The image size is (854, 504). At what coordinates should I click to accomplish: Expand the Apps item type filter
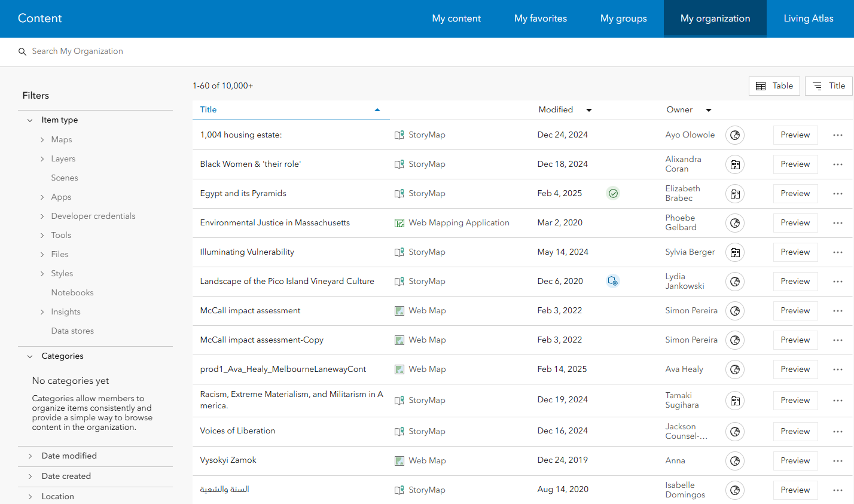[x=42, y=197]
